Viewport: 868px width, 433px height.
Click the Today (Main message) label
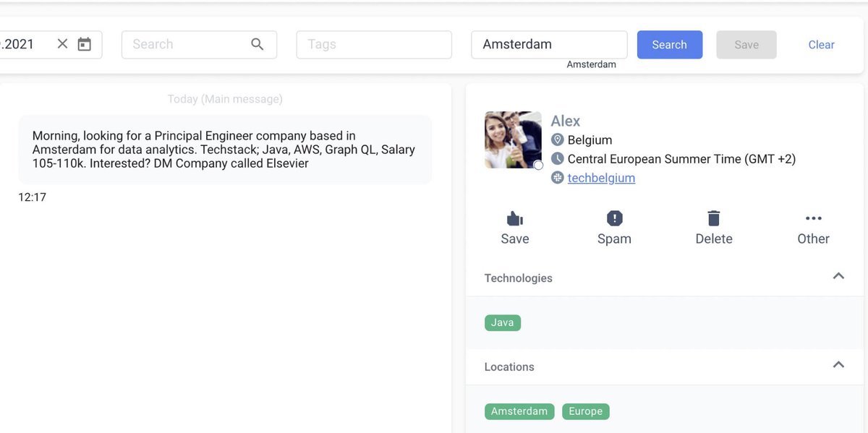[x=225, y=99]
